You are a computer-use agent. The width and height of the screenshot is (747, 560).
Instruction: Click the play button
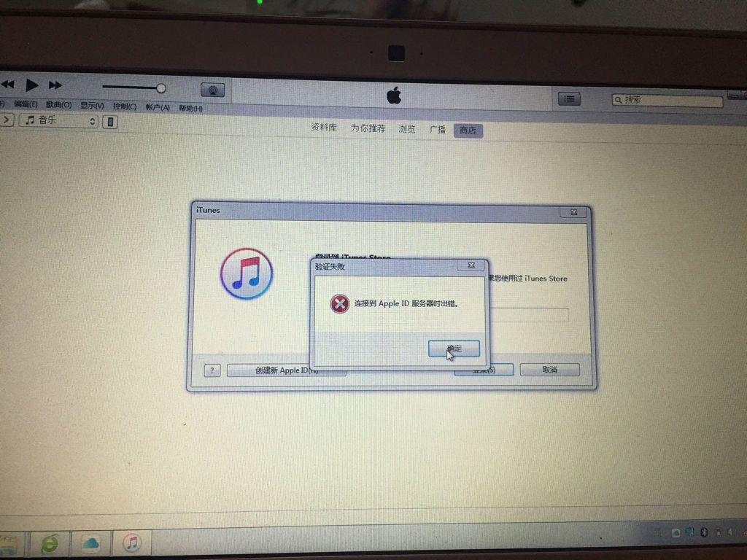[32, 85]
